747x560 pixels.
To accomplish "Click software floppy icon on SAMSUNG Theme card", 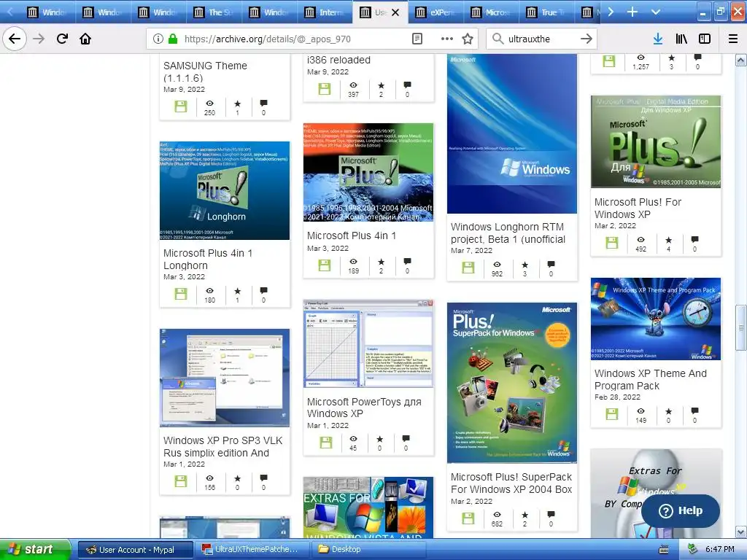I will 181,106.
